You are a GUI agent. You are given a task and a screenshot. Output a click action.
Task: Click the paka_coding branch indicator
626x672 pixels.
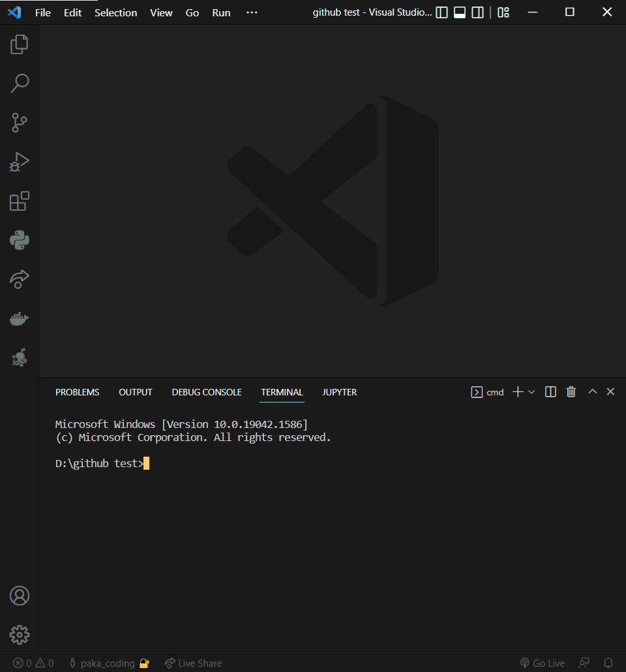(109, 663)
